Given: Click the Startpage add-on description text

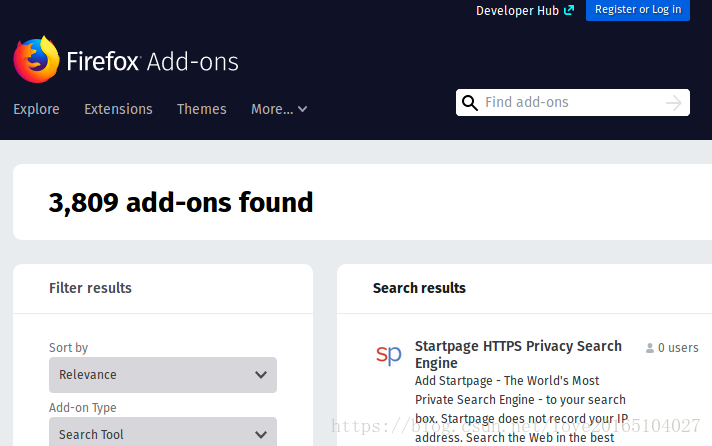Looking at the screenshot, I should coord(521,409).
